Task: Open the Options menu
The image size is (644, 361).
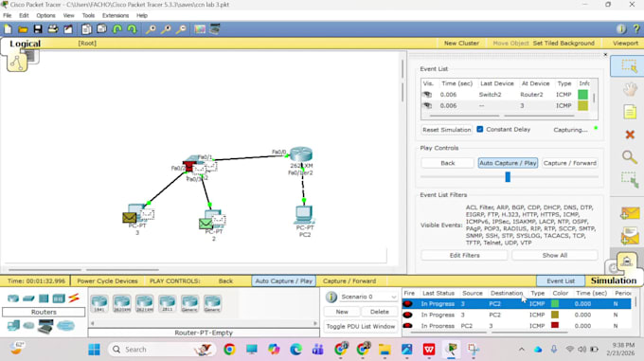Action: point(45,15)
